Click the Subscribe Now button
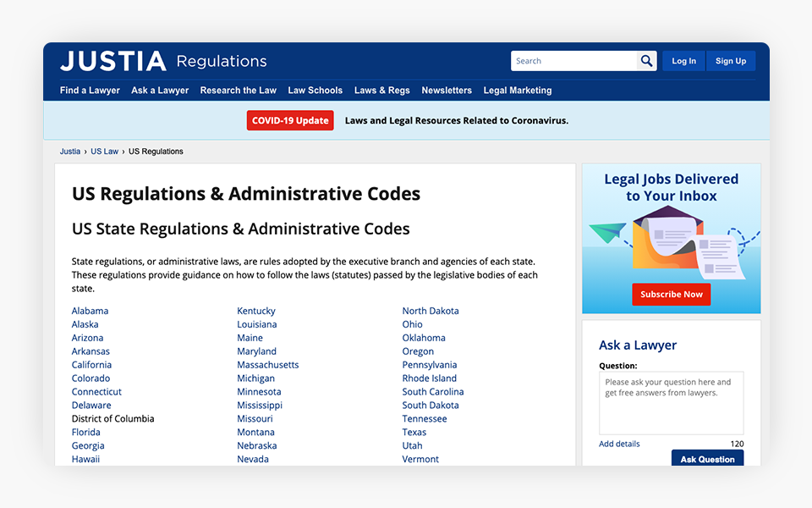Viewport: 812px width, 508px height. pos(671,295)
